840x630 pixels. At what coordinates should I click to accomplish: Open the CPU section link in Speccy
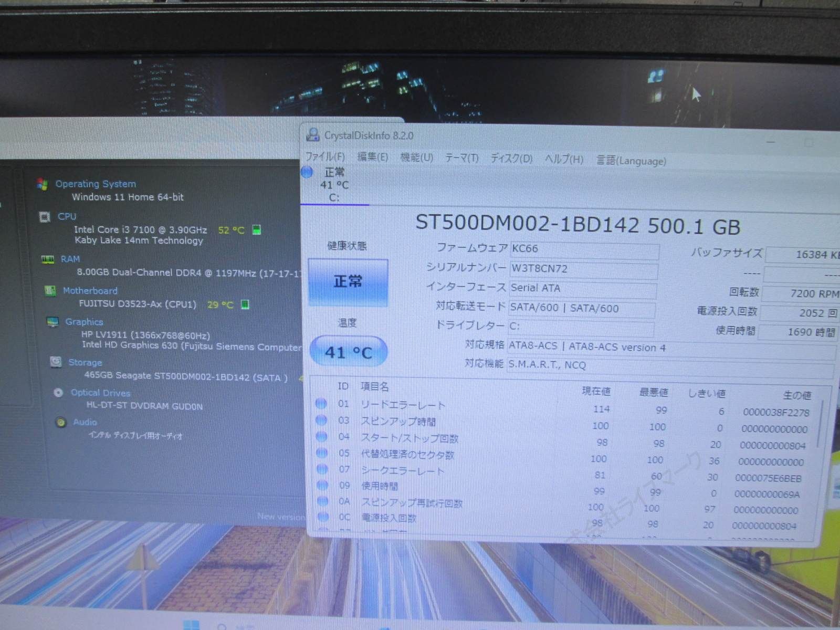[x=67, y=216]
